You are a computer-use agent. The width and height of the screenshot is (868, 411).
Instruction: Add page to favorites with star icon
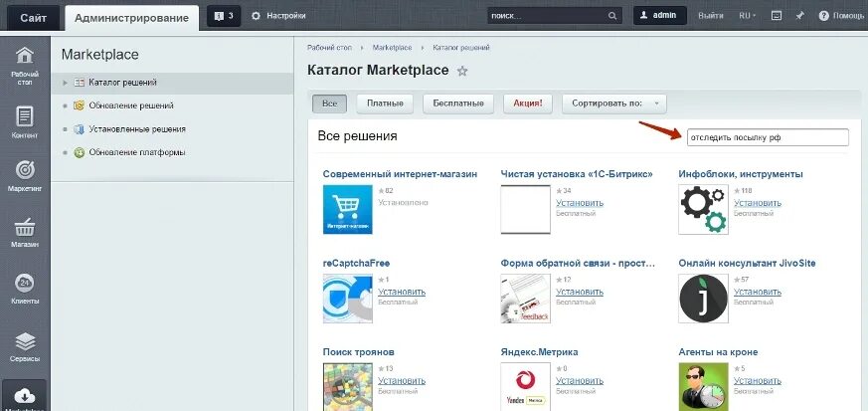[462, 71]
